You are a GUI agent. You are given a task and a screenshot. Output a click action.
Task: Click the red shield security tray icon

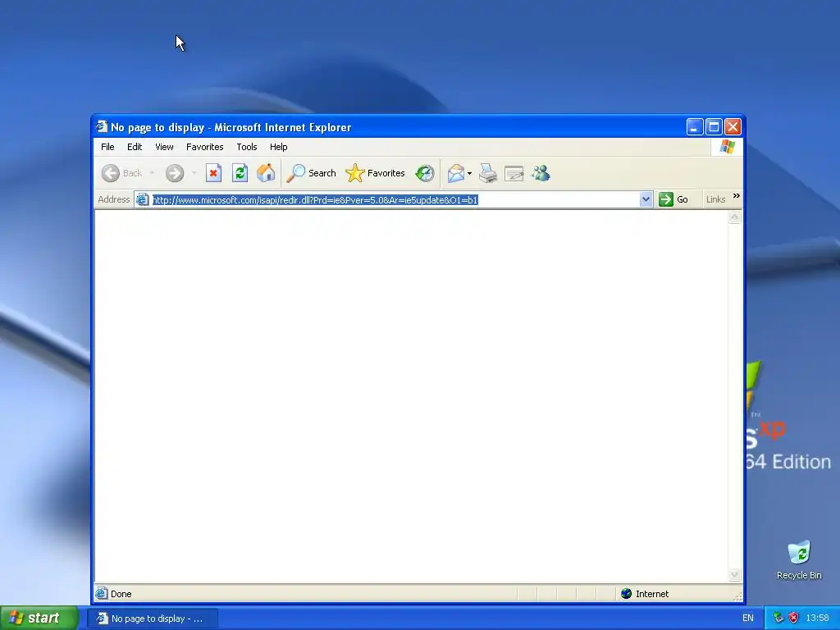tap(793, 618)
